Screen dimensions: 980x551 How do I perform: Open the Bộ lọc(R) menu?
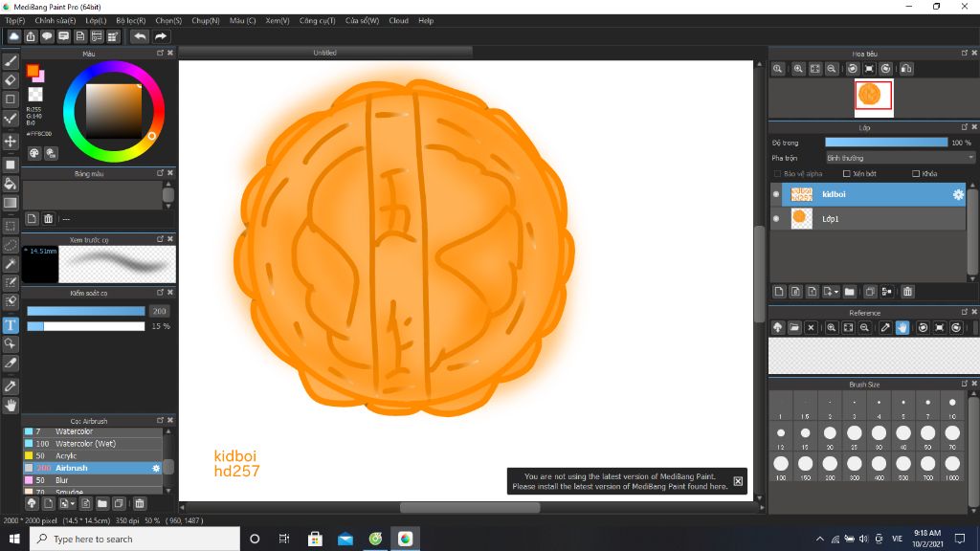coord(130,21)
